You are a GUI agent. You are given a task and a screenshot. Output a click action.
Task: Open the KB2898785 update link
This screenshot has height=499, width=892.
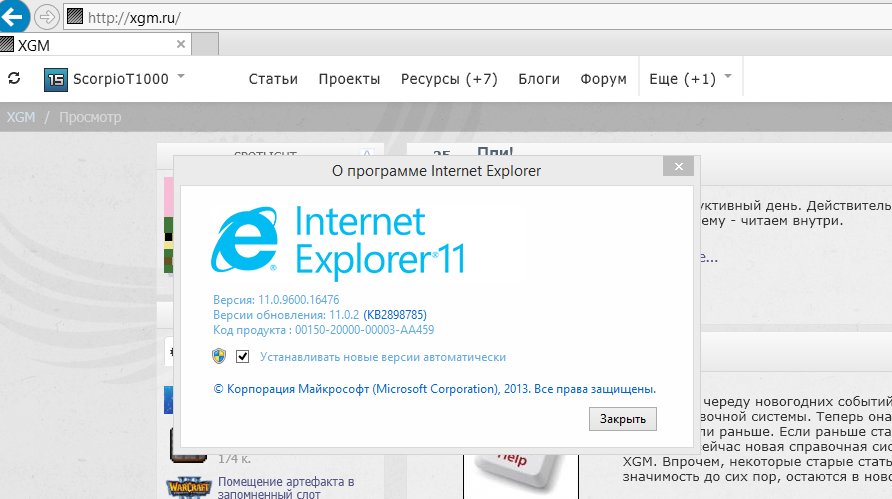[x=395, y=315]
